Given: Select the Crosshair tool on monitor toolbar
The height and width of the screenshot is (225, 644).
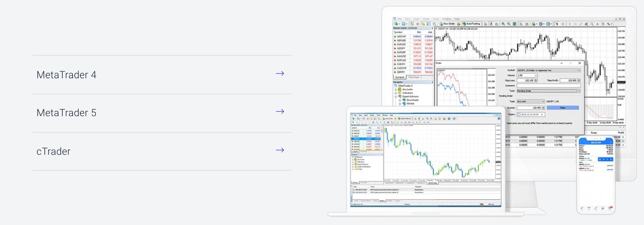Looking at the screenshot, I should pos(563,24).
